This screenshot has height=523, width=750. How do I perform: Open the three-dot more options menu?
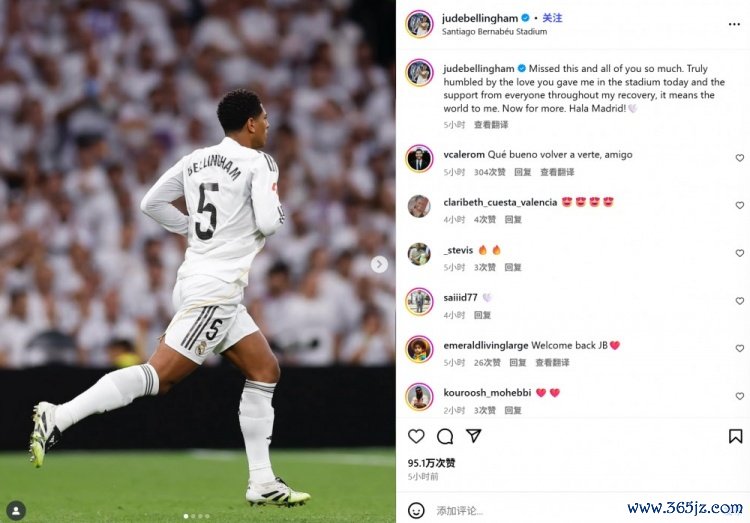point(734,24)
